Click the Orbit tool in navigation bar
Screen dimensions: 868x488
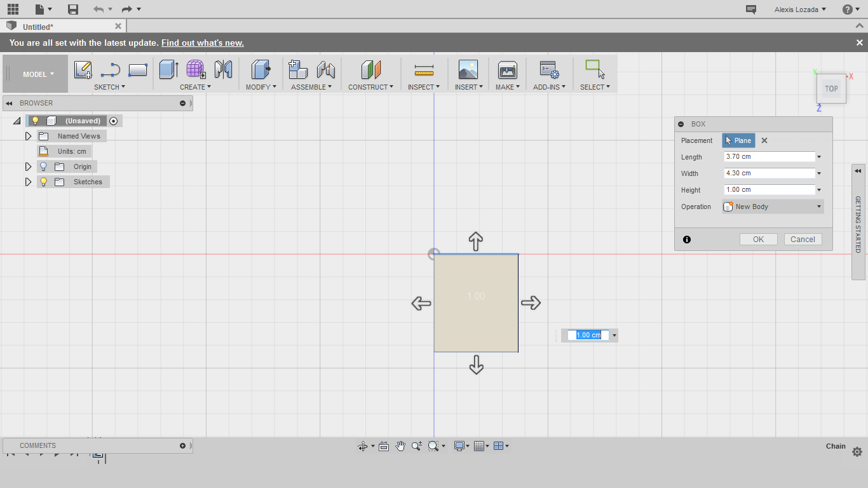(x=363, y=446)
